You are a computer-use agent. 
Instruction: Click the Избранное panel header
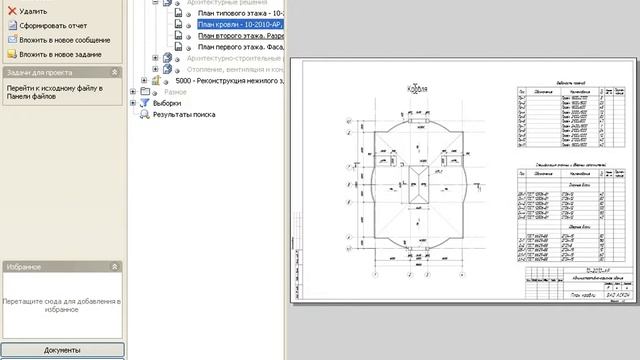click(x=62, y=267)
